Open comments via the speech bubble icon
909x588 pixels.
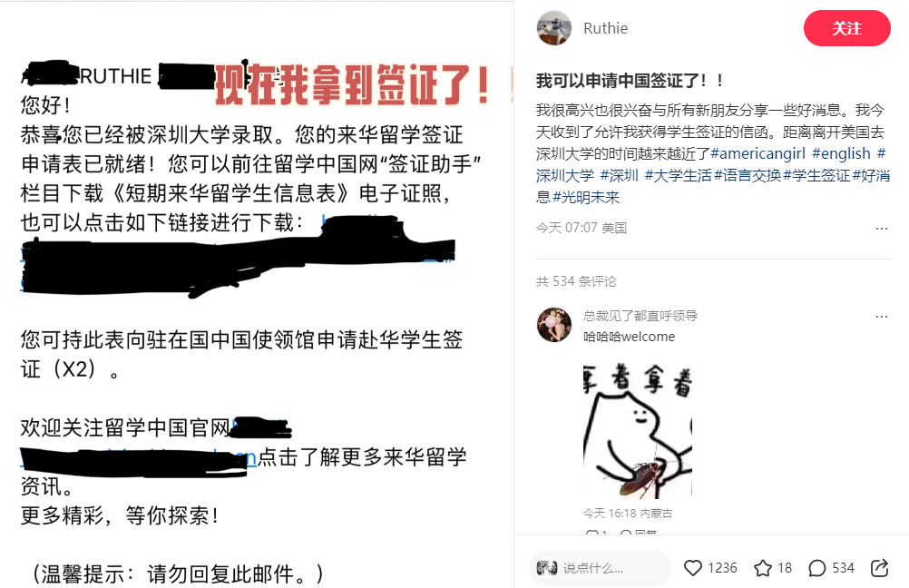816,568
